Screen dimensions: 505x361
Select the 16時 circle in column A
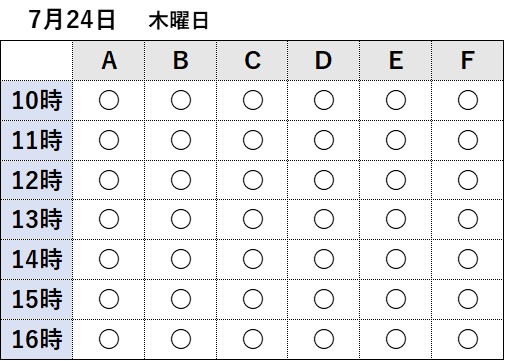(x=109, y=339)
